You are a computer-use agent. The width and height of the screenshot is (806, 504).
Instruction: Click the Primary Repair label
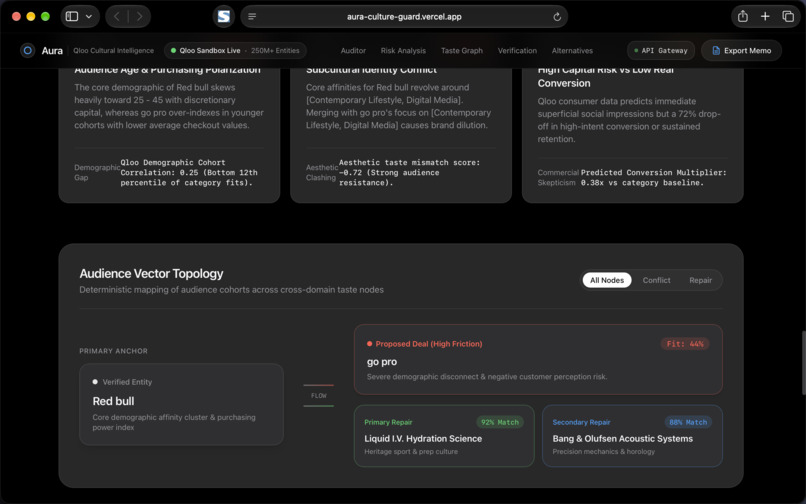point(388,422)
